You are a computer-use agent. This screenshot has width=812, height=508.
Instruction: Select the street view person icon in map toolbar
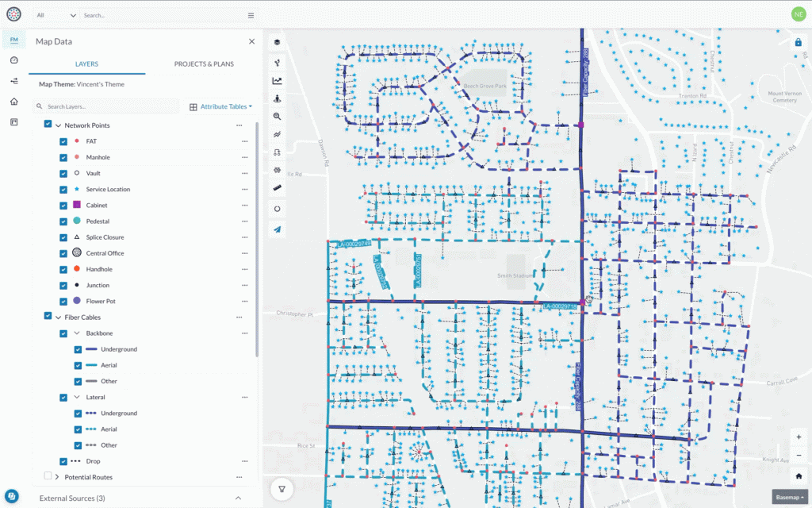click(278, 98)
